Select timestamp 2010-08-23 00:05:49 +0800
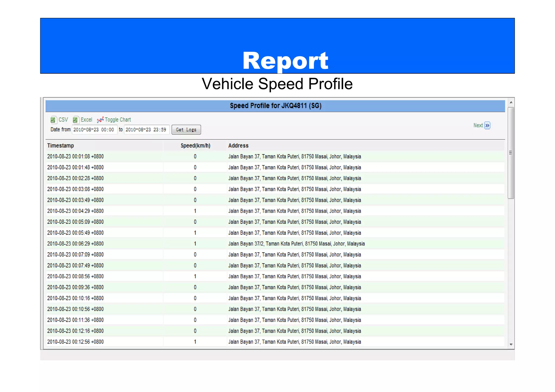555x392 pixels. click(x=75, y=233)
